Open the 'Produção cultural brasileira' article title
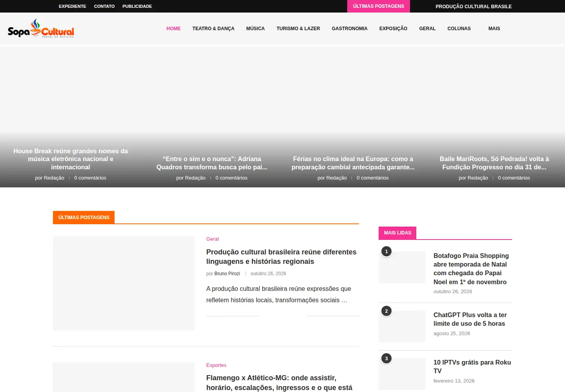 tap(281, 257)
